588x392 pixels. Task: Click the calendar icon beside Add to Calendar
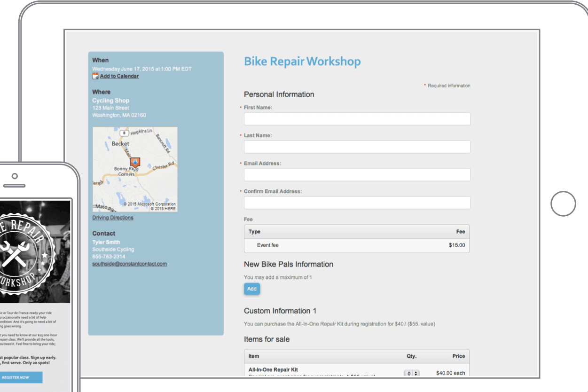[95, 76]
